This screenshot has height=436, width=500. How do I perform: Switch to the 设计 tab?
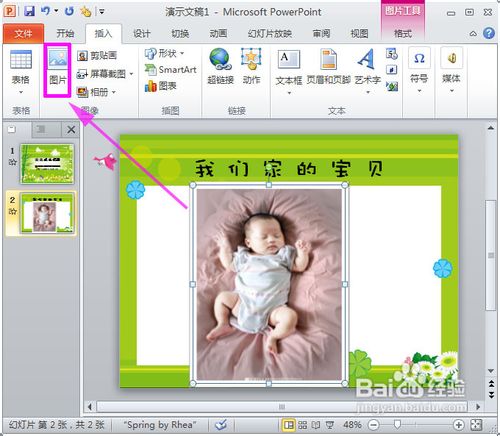[142, 33]
